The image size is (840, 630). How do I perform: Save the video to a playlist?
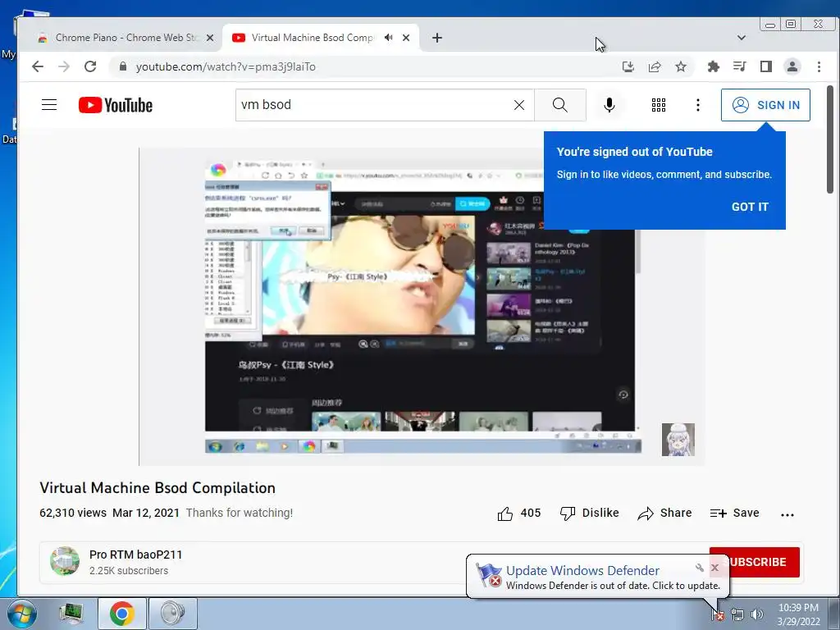click(734, 514)
